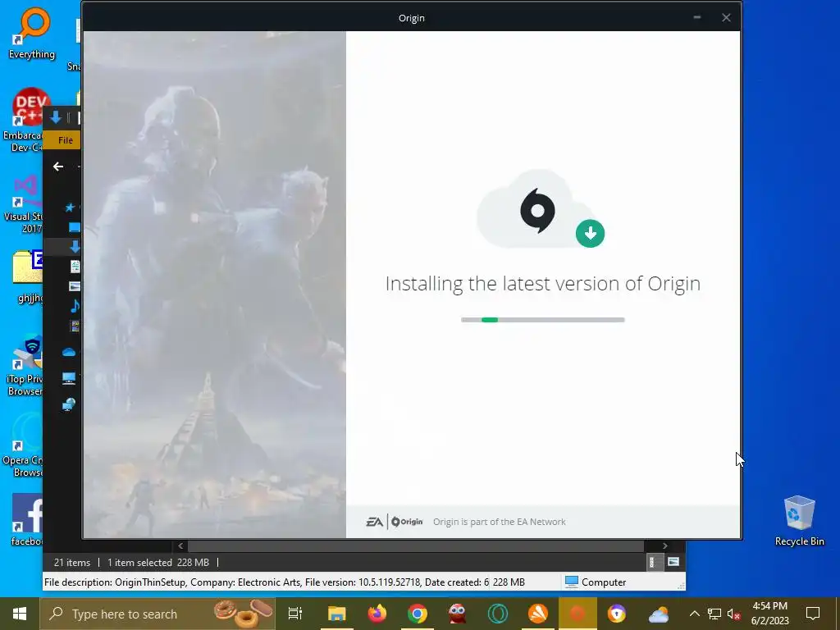840x630 pixels.
Task: Select the ghjjhg folder on desktop
Action: click(28, 277)
